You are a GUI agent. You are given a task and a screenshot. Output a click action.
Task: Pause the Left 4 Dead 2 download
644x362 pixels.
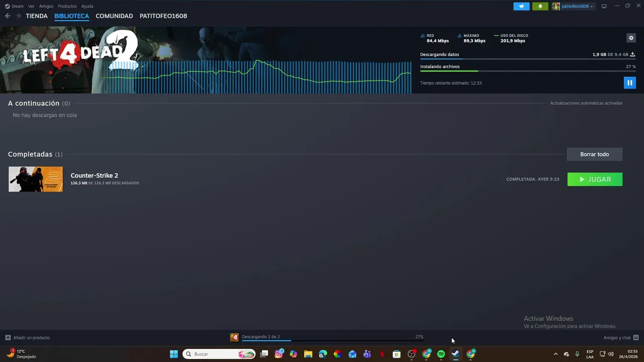(x=629, y=82)
